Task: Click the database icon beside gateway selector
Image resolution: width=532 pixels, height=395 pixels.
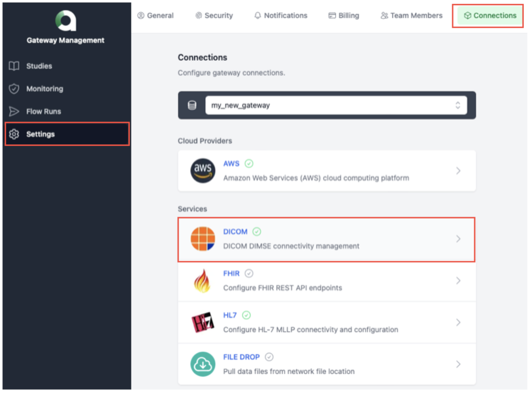Action: coord(192,105)
